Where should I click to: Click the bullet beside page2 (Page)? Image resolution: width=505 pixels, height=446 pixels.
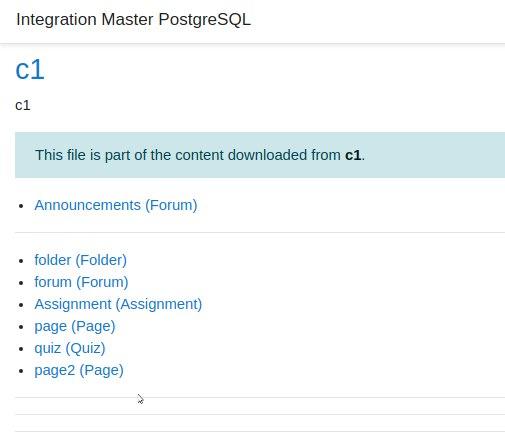21,371
